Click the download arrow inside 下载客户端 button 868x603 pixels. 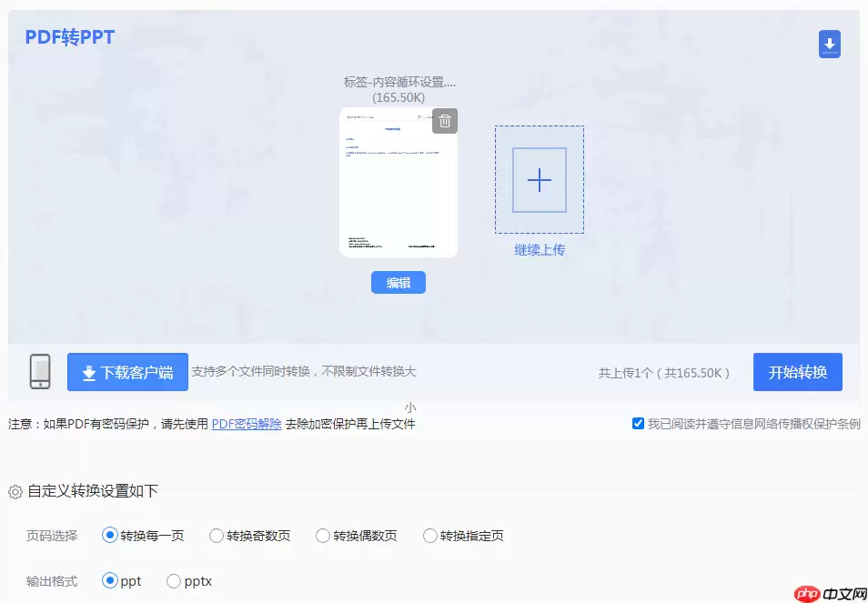pyautogui.click(x=89, y=371)
